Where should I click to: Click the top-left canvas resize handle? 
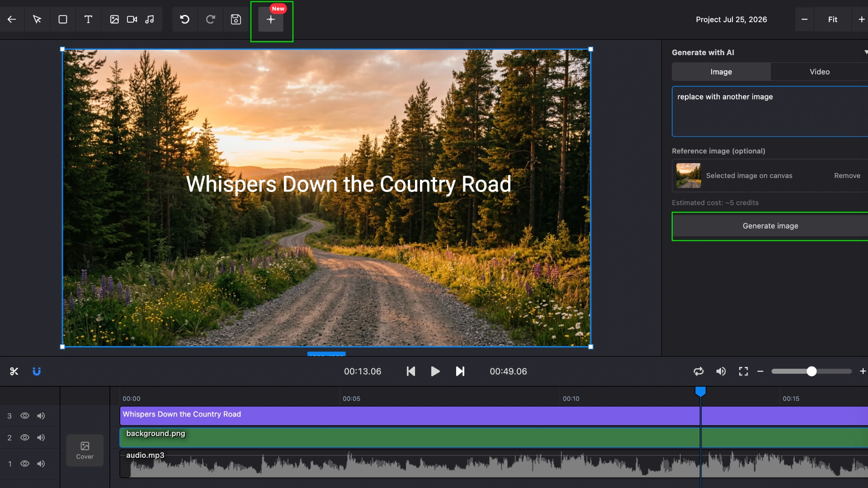click(x=62, y=49)
